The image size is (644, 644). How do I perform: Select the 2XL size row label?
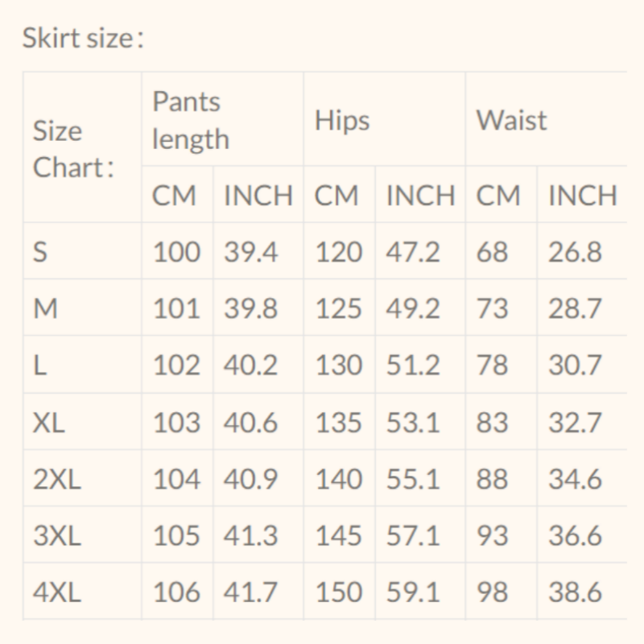pyautogui.click(x=57, y=480)
